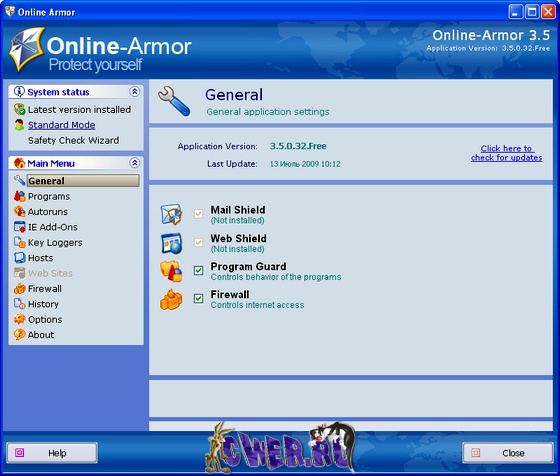Close window with red X button
Image resolution: width=560 pixels, height=476 pixels.
coord(548,12)
